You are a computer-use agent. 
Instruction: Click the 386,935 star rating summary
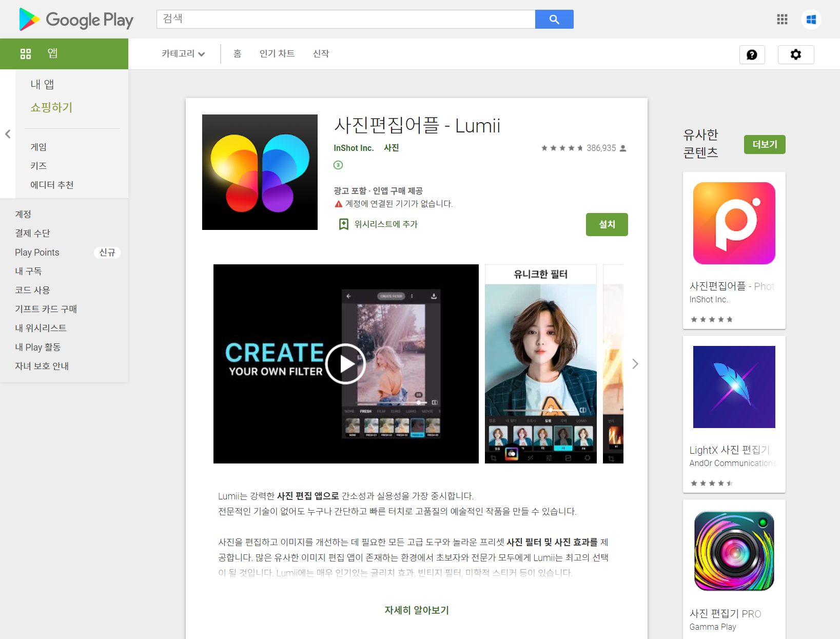tap(584, 148)
